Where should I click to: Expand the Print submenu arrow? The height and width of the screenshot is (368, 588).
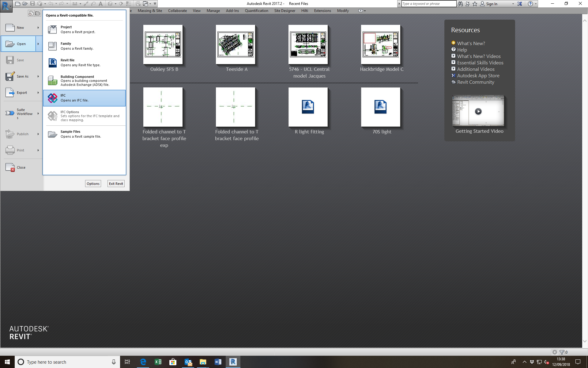[x=38, y=150]
